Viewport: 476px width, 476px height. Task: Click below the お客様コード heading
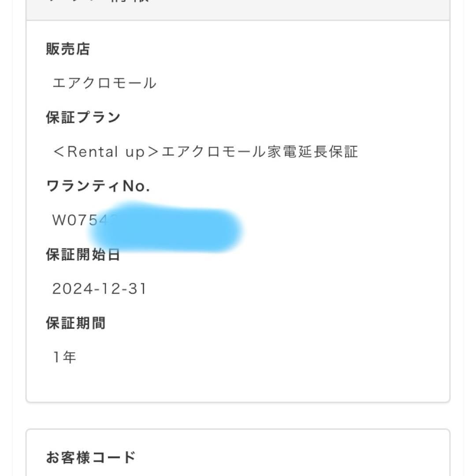176,472
